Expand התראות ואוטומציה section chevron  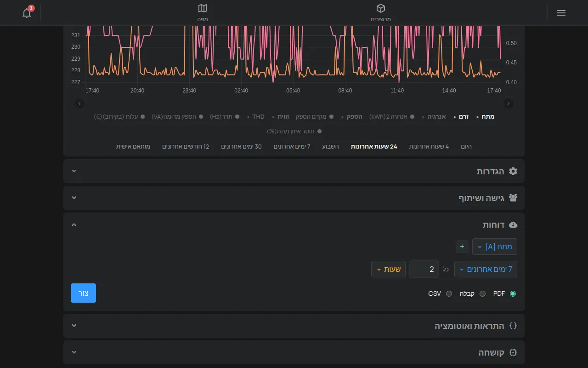[x=74, y=326]
